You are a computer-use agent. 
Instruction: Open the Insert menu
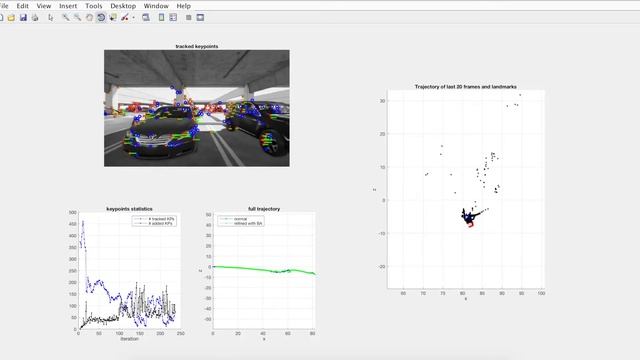[x=68, y=6]
